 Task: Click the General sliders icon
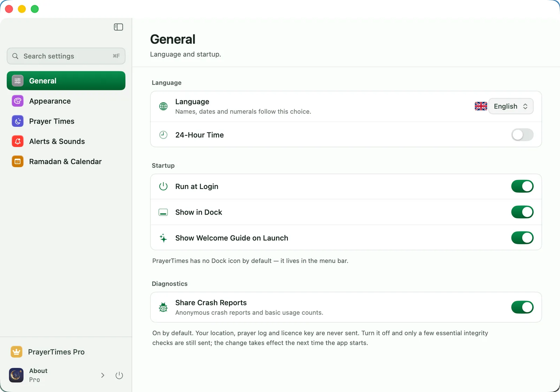pos(17,81)
